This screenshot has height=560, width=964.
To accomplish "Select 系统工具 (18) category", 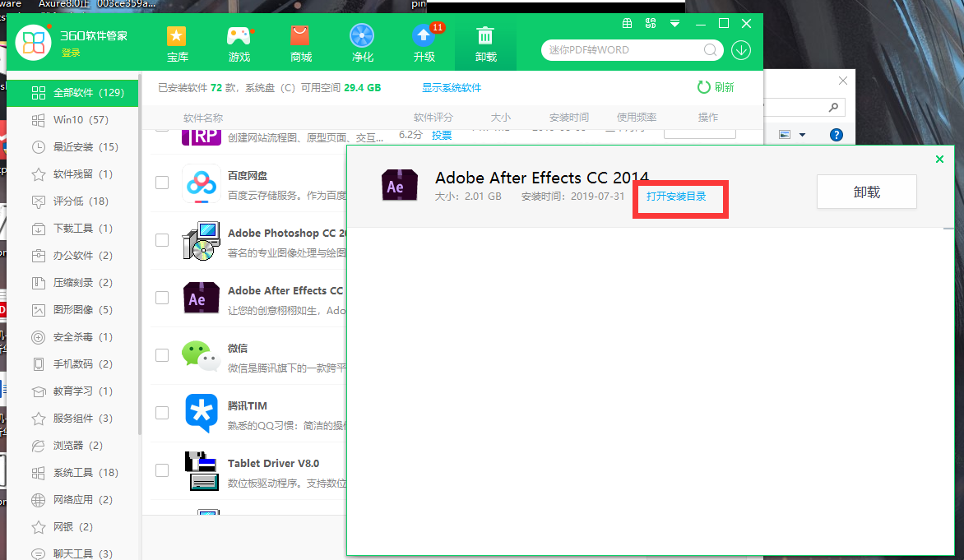I will coord(72,473).
